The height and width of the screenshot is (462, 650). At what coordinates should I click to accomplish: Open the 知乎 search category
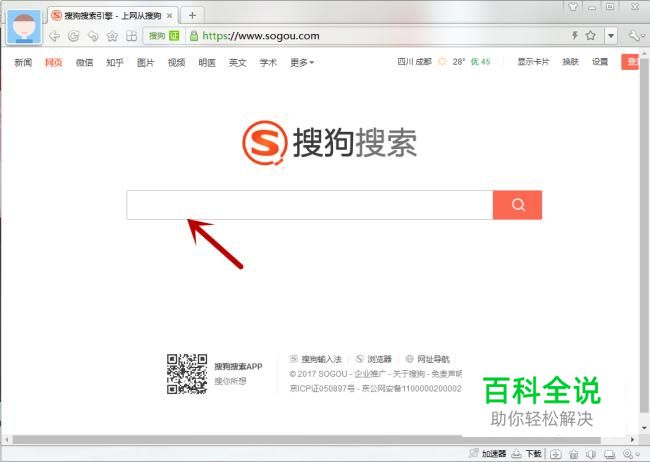(x=115, y=63)
